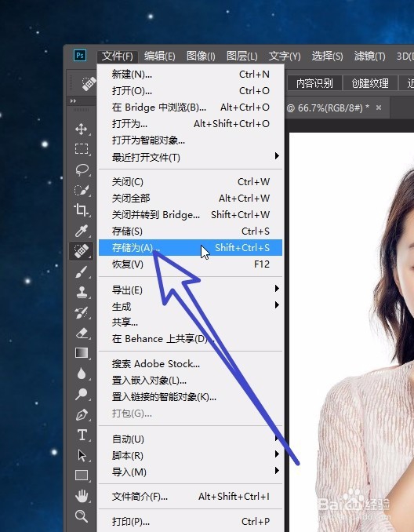The height and width of the screenshot is (532, 414).
Task: Open the 图像(I) menu
Action: [x=201, y=56]
